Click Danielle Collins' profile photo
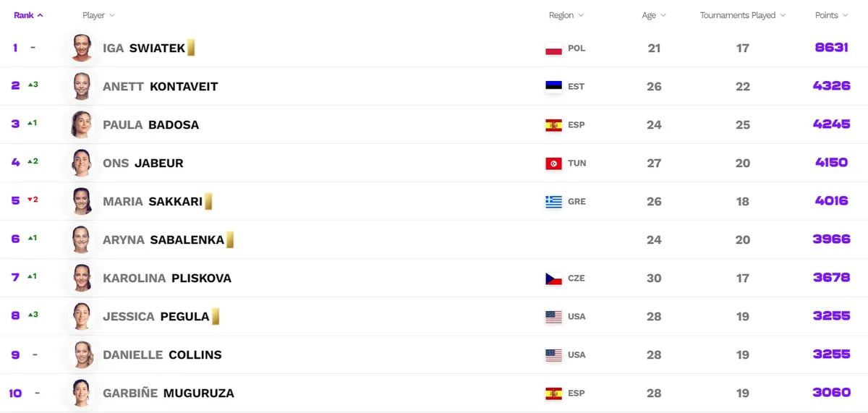Image resolution: width=868 pixels, height=413 pixels. coord(81,355)
